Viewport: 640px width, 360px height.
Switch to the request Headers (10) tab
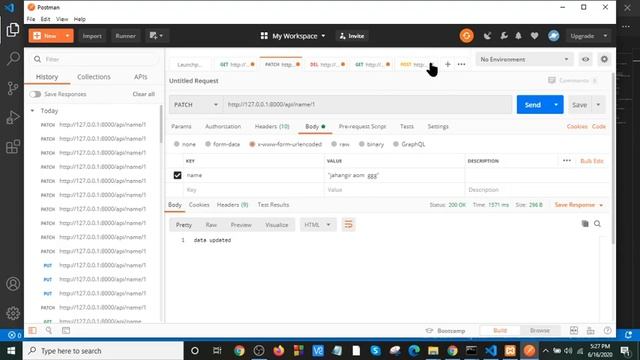tap(272, 127)
